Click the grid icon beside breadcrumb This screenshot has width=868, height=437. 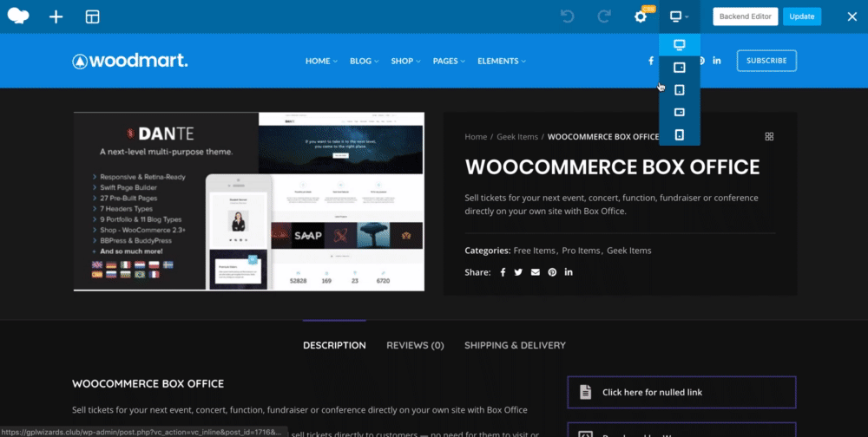[x=769, y=137]
